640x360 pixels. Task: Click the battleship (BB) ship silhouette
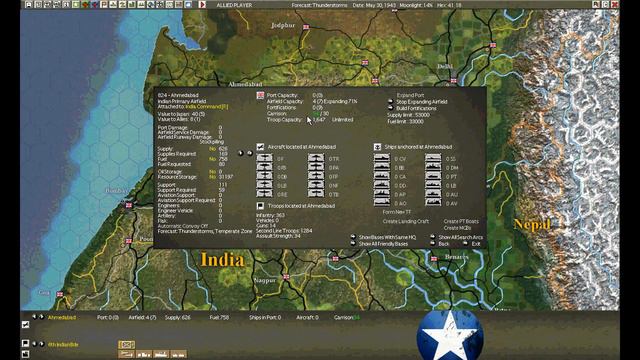tap(382, 167)
